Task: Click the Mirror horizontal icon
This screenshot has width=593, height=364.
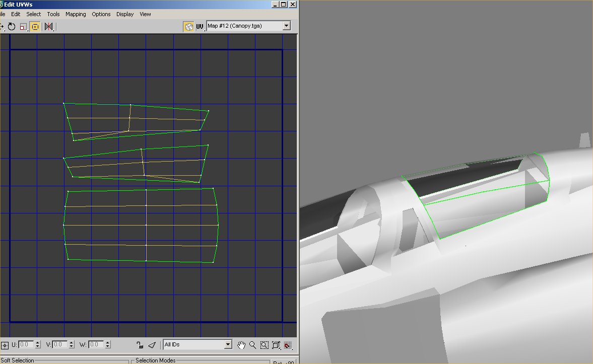Action: click(x=49, y=27)
